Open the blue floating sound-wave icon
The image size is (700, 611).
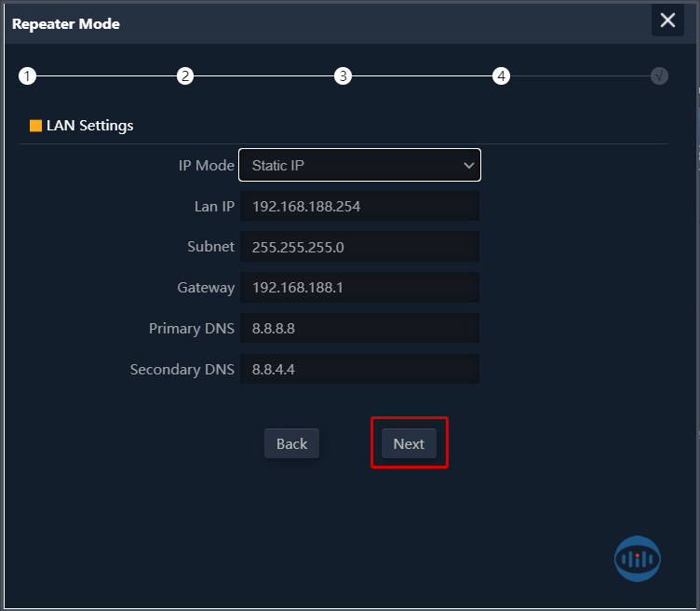tap(638, 559)
